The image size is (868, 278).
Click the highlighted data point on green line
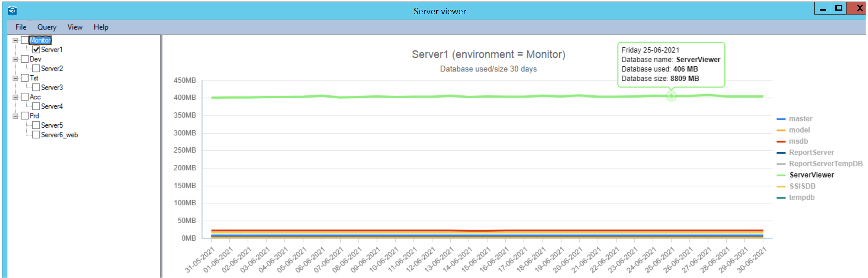671,96
